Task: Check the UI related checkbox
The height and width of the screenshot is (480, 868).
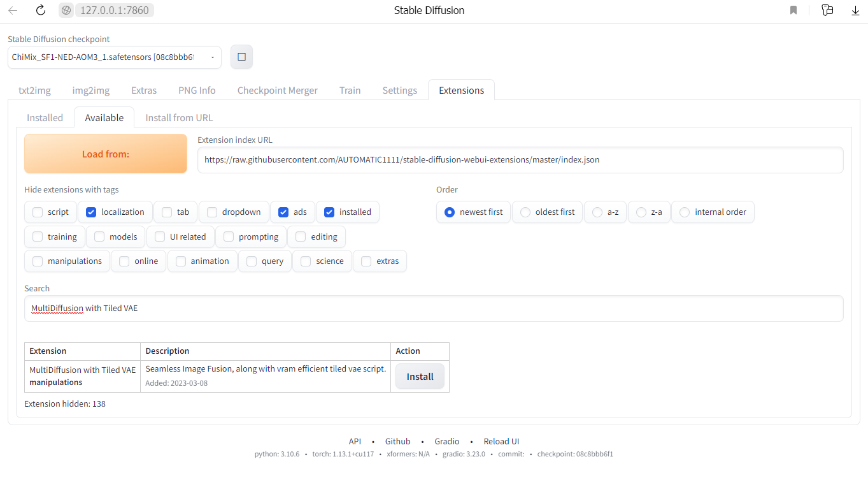Action: (160, 237)
